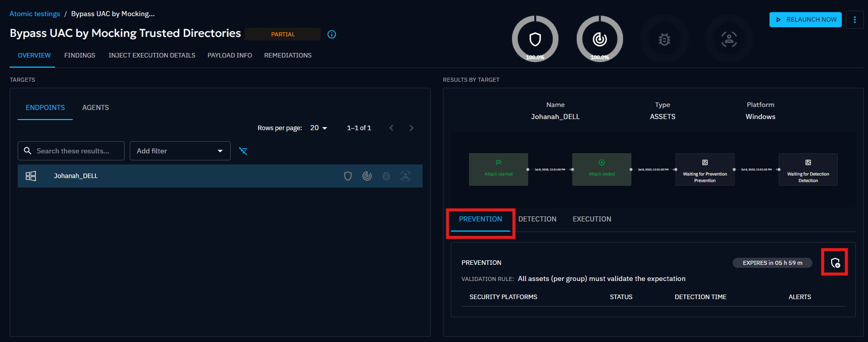Open the Inject Execution Details tab
Screen dimensions: 868x342
tap(151, 55)
